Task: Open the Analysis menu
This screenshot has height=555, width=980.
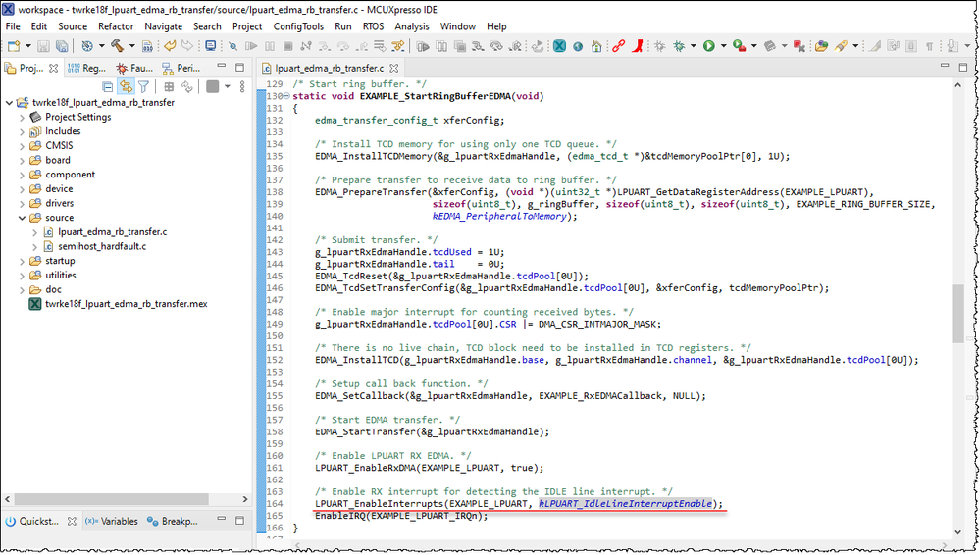Action: [x=412, y=26]
